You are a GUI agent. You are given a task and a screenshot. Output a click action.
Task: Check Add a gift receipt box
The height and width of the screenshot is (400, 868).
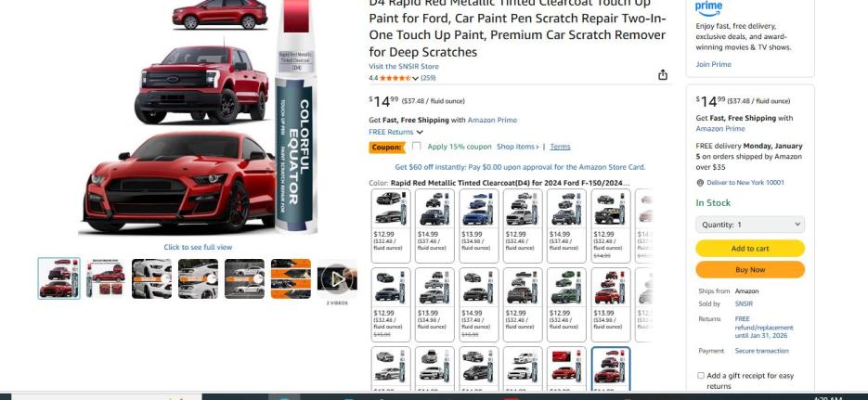pyautogui.click(x=701, y=376)
